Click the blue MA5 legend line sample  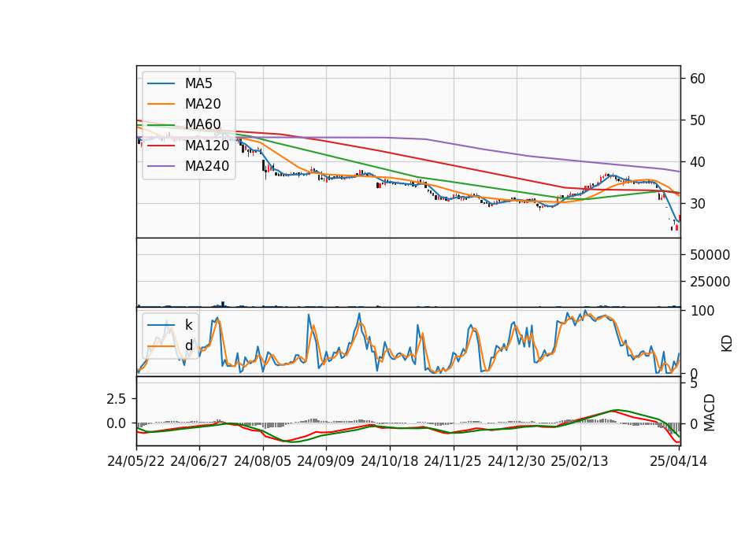click(x=161, y=83)
